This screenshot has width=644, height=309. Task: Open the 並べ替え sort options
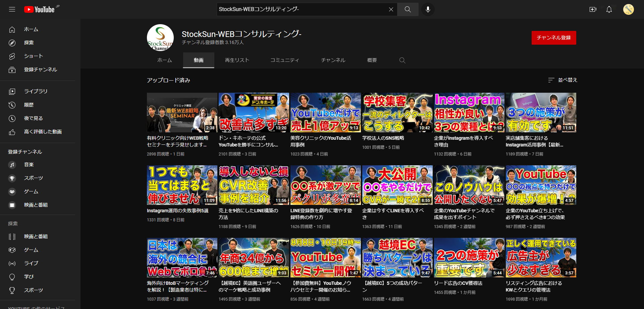[562, 80]
